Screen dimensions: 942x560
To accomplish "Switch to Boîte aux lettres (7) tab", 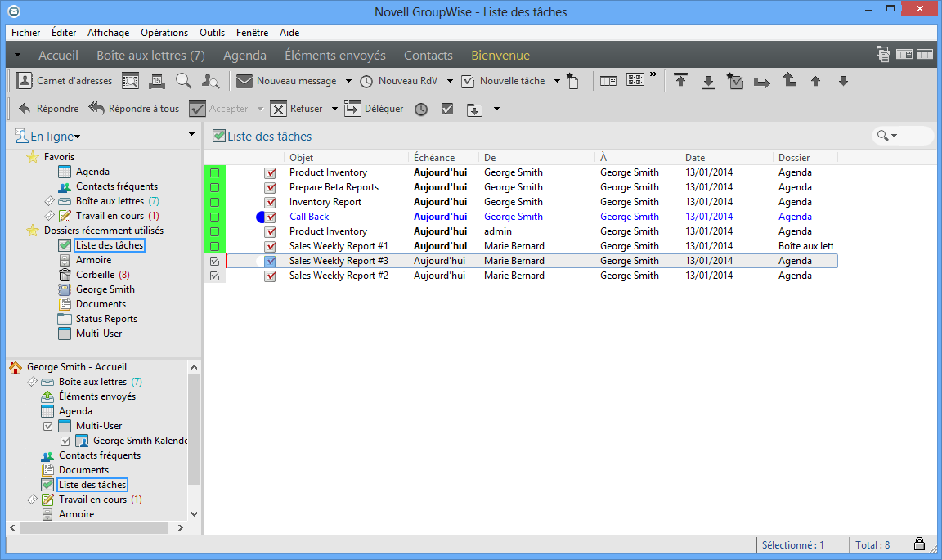I will pos(150,56).
